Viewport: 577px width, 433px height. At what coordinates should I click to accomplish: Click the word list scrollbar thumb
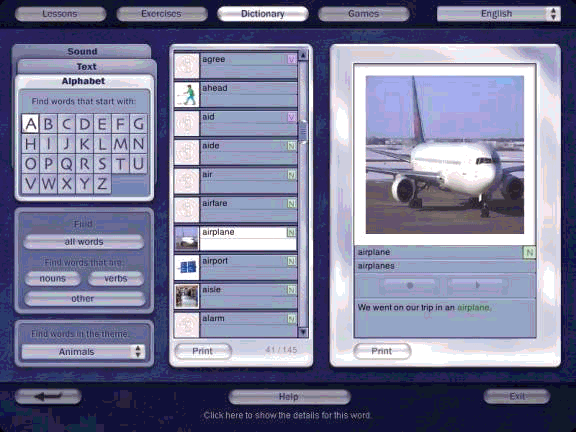click(x=303, y=131)
